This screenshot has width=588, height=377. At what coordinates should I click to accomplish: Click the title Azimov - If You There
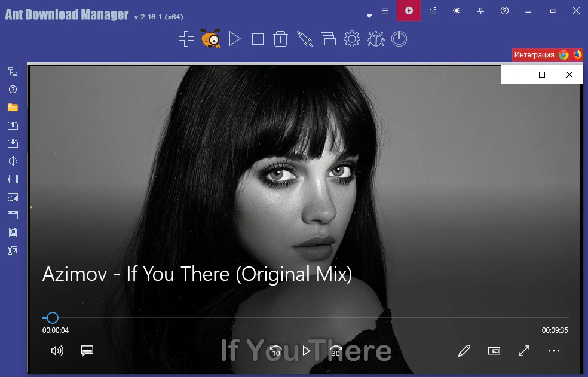pos(197,274)
